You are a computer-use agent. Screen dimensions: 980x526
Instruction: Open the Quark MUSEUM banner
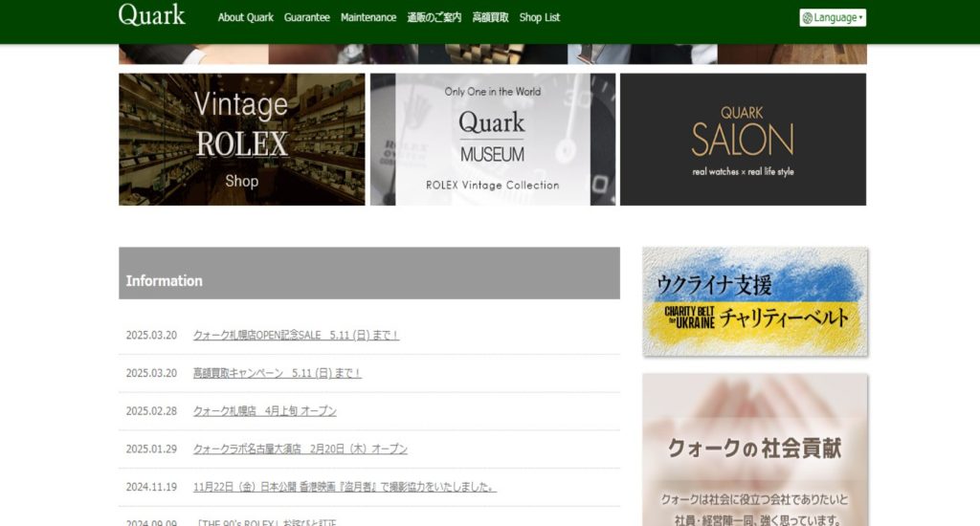[x=493, y=140]
